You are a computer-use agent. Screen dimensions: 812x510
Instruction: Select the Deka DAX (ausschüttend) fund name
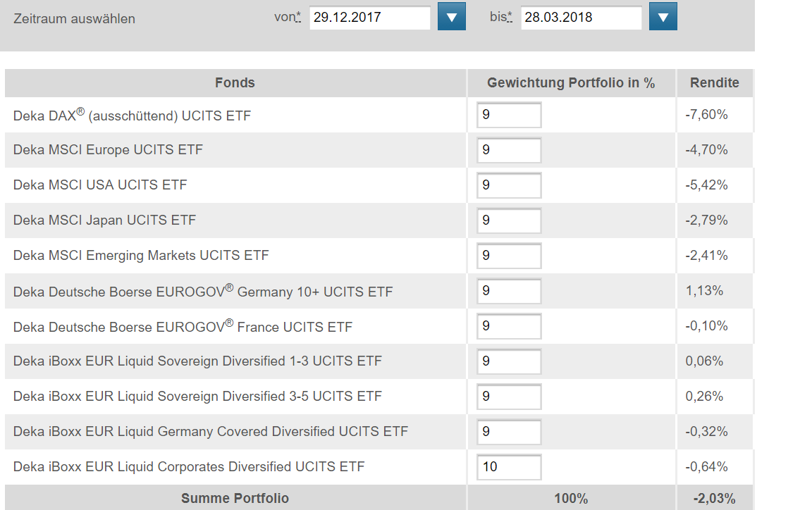[132, 115]
